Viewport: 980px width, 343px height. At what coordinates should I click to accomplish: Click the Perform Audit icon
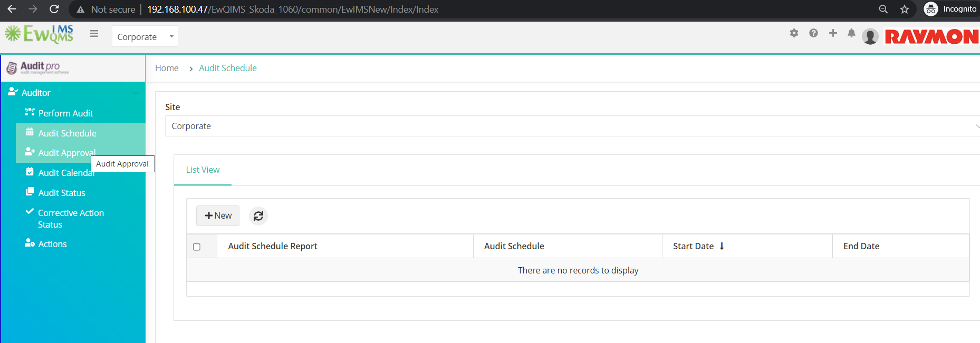click(30, 112)
